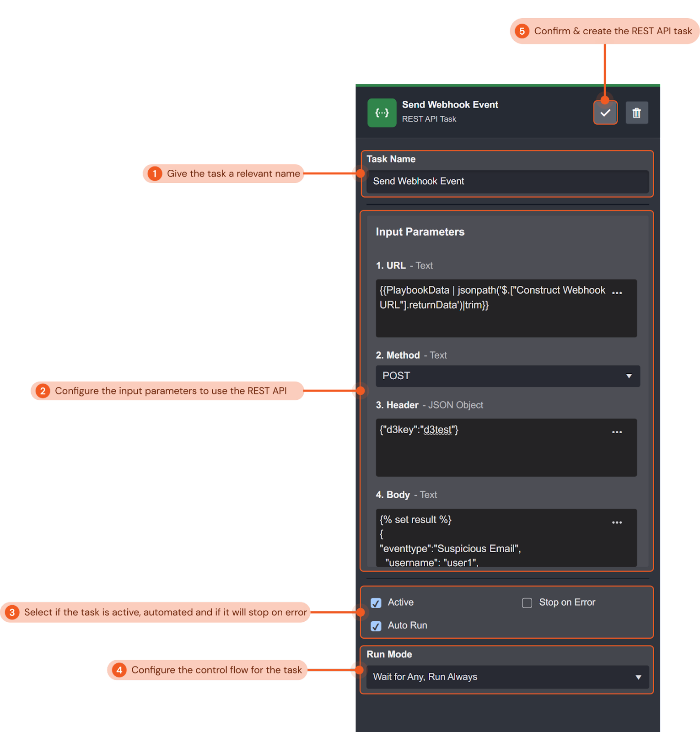Screen dimensions: 700x732
Task: Click the Input Parameters section heading
Action: pos(420,232)
